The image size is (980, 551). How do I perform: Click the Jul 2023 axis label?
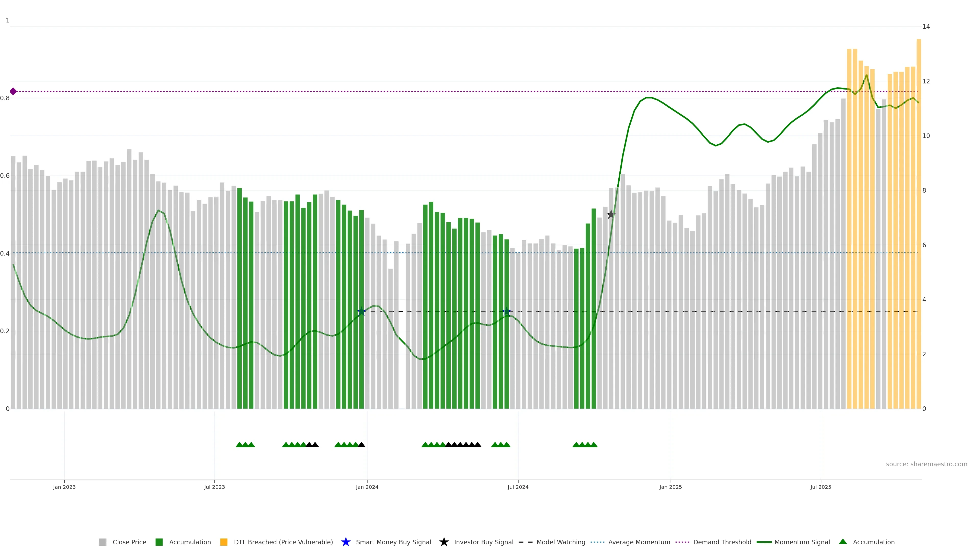coord(214,487)
